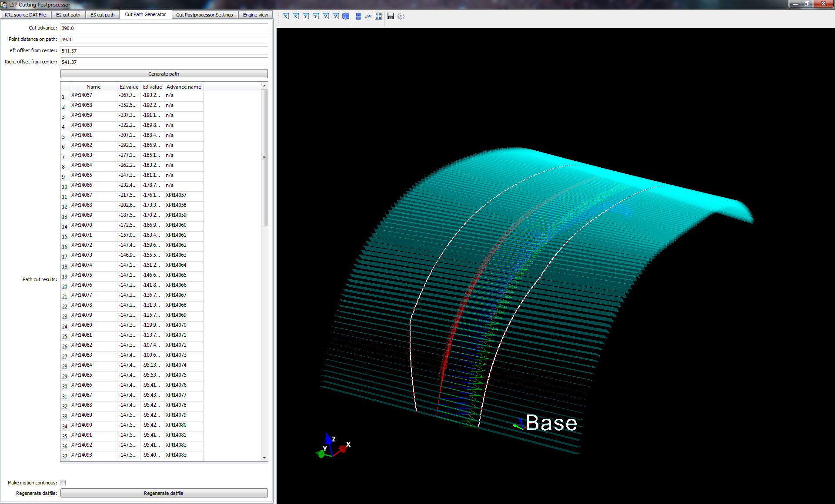The image size is (835, 504).
Task: Click the Z view icon beside the cube
Action: tap(336, 16)
